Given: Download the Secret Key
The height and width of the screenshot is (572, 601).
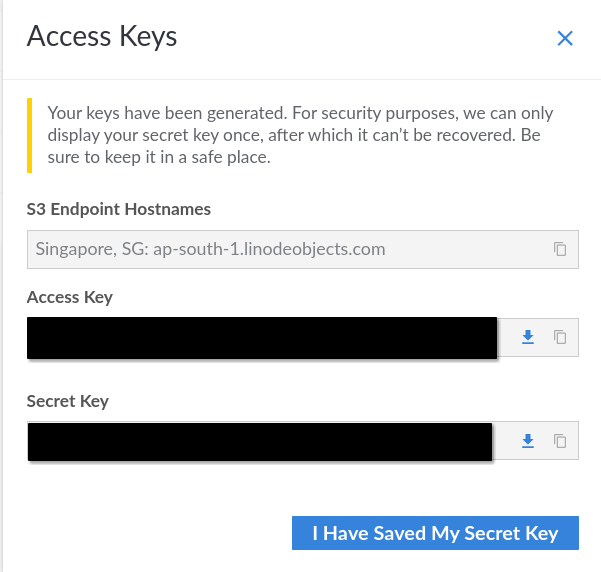Looking at the screenshot, I should coord(528,441).
